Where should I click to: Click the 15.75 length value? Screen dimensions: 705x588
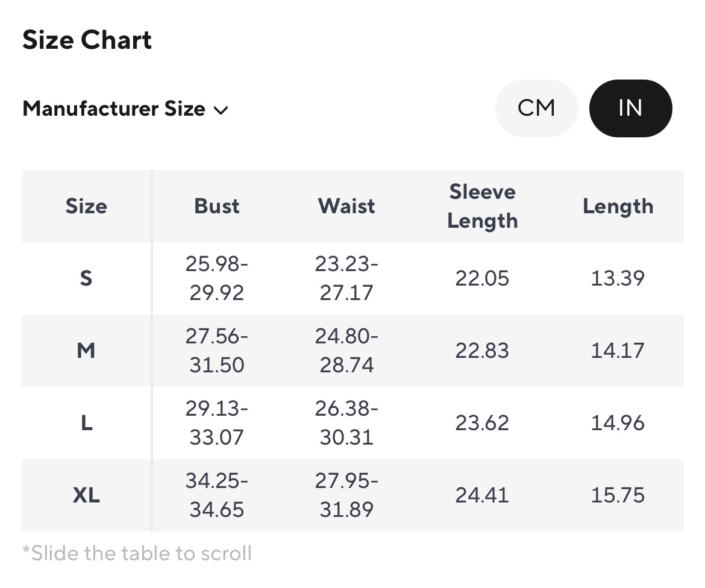[618, 495]
